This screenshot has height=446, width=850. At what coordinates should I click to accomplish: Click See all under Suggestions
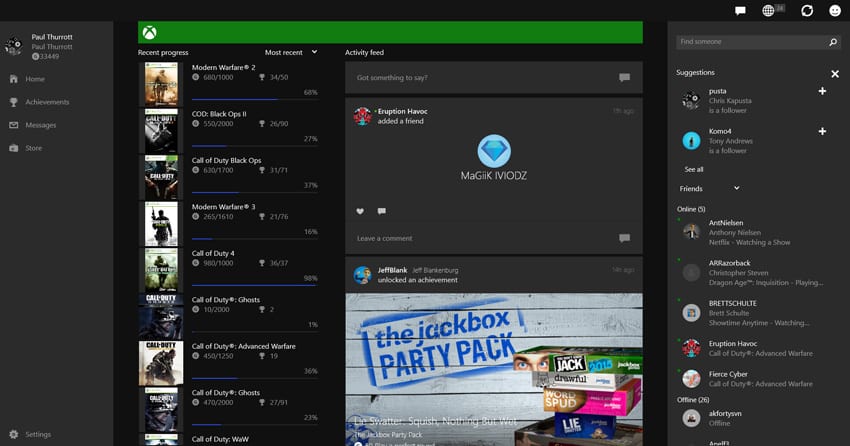pos(693,170)
